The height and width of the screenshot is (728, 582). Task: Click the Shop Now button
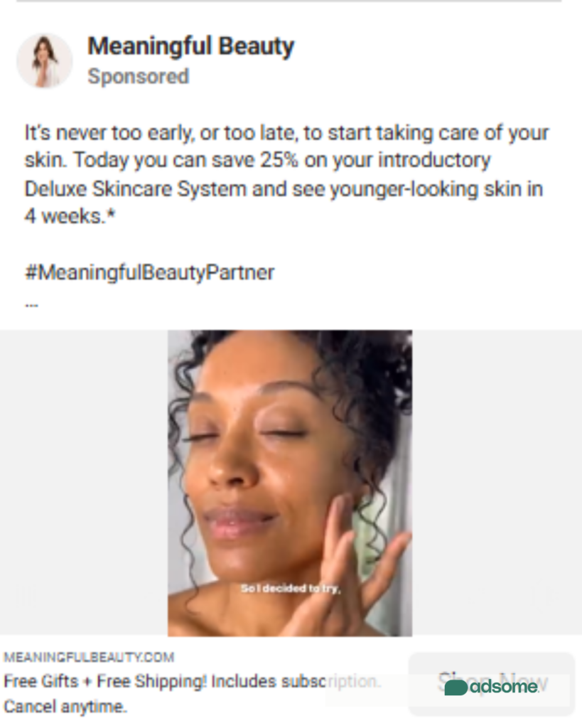pos(492,683)
